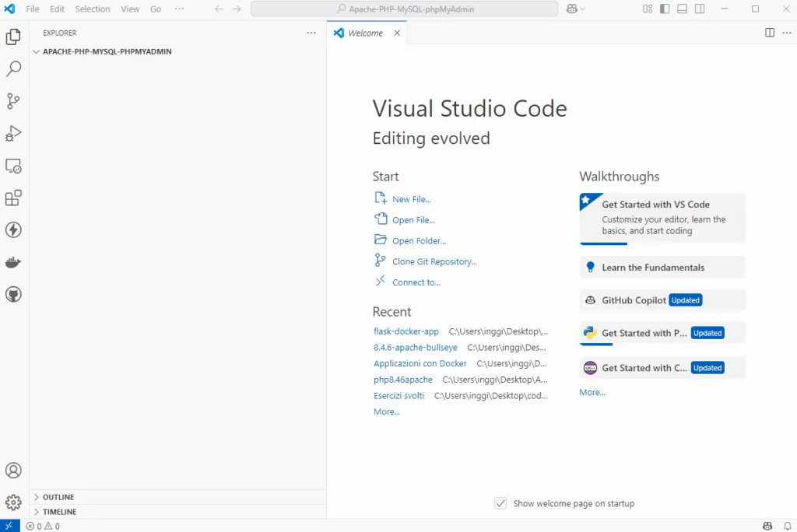This screenshot has width=797, height=532.
Task: Open the Extensions view icon
Action: click(x=13, y=198)
